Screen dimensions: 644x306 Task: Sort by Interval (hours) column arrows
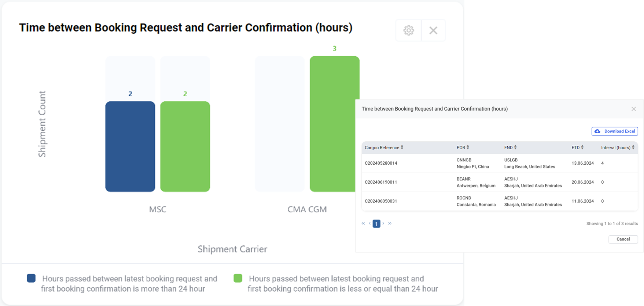tap(633, 148)
